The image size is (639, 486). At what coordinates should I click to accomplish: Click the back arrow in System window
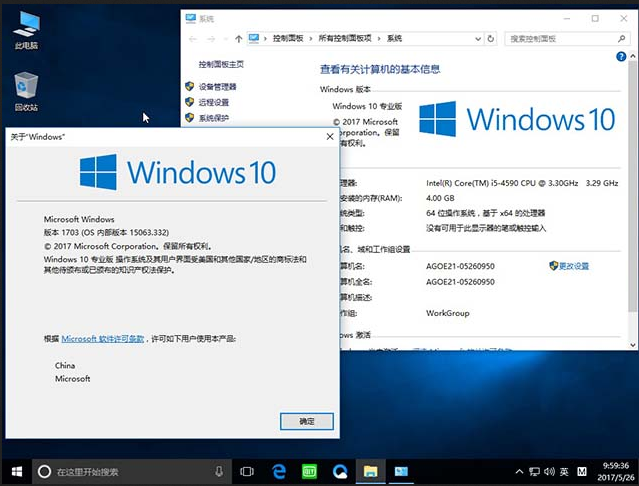(193, 39)
